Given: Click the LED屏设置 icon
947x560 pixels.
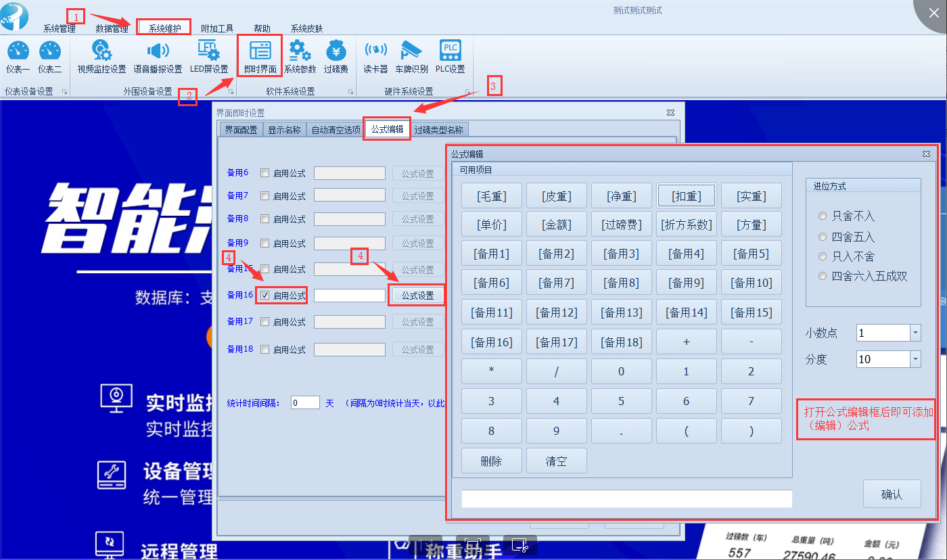Looking at the screenshot, I should tap(209, 56).
